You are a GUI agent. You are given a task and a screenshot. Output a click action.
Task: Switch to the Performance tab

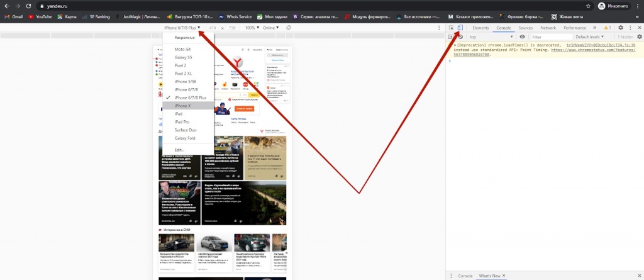tap(575, 28)
